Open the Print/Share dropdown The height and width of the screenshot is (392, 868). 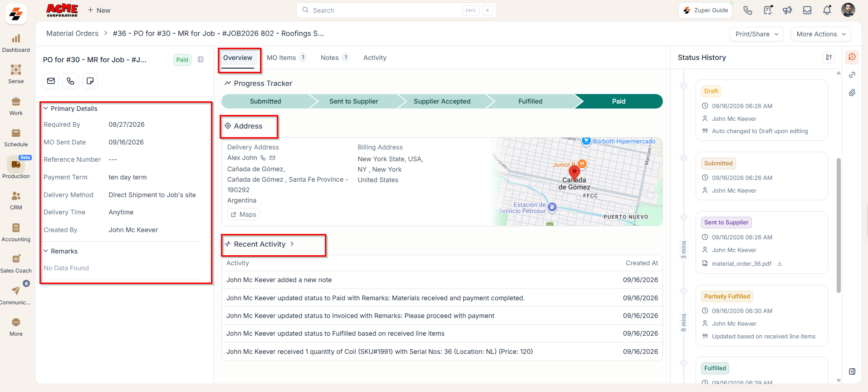pos(756,34)
